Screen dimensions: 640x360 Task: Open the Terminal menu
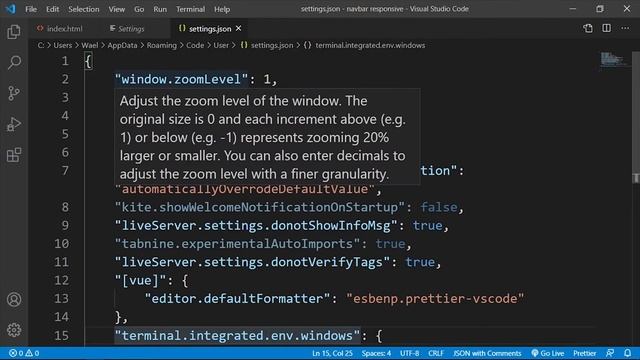click(x=190, y=9)
